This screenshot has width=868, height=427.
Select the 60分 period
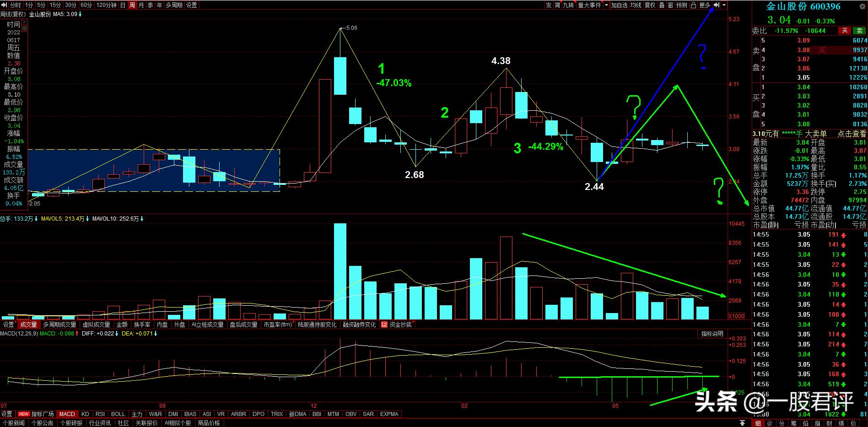point(86,5)
